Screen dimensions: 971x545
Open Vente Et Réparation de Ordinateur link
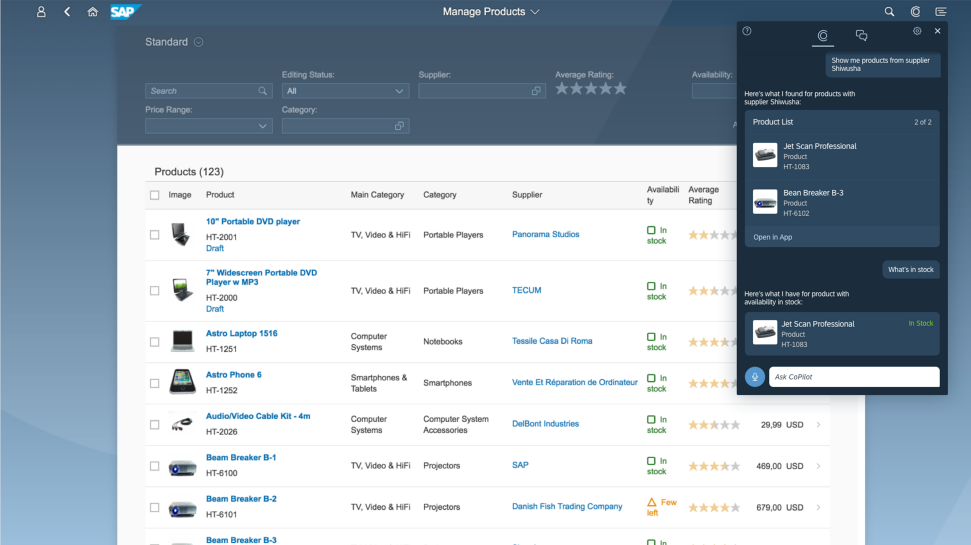[x=575, y=383]
